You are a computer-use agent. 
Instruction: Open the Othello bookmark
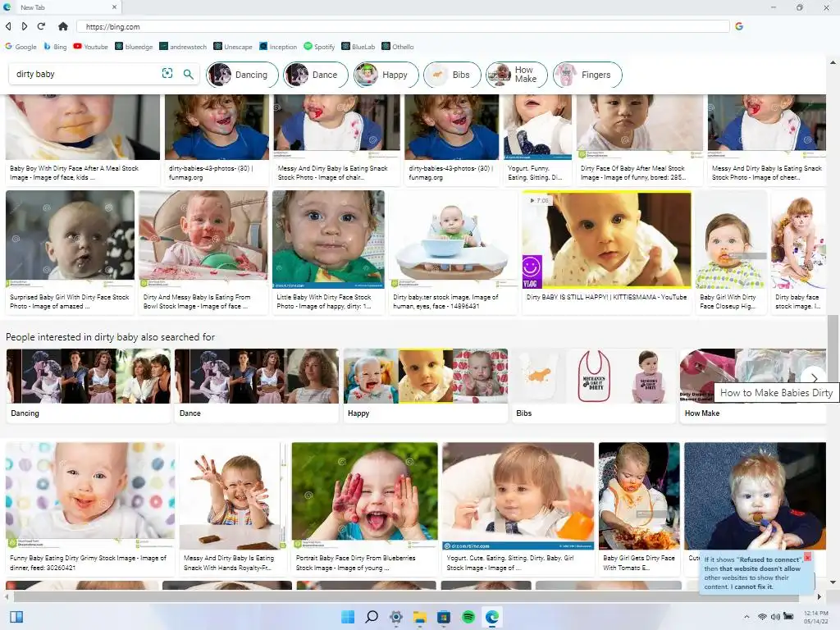[x=398, y=47]
